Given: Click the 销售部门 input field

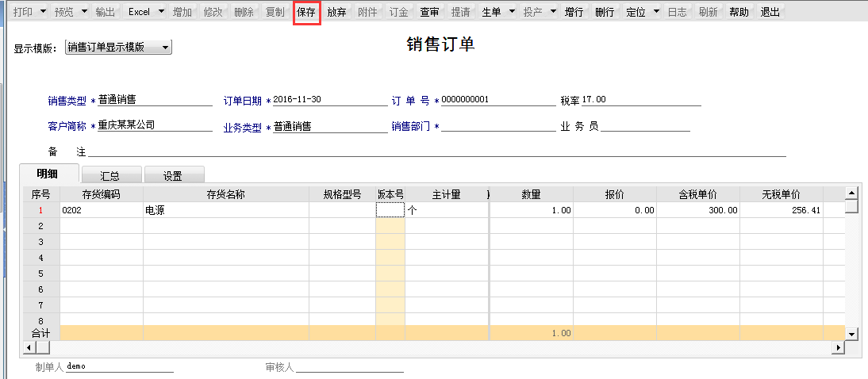Looking at the screenshot, I should 498,125.
